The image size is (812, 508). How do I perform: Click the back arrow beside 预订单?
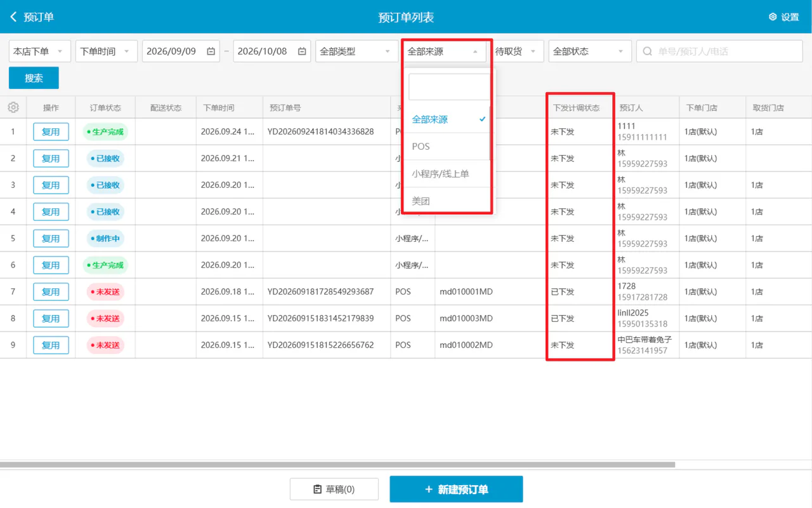click(x=13, y=17)
